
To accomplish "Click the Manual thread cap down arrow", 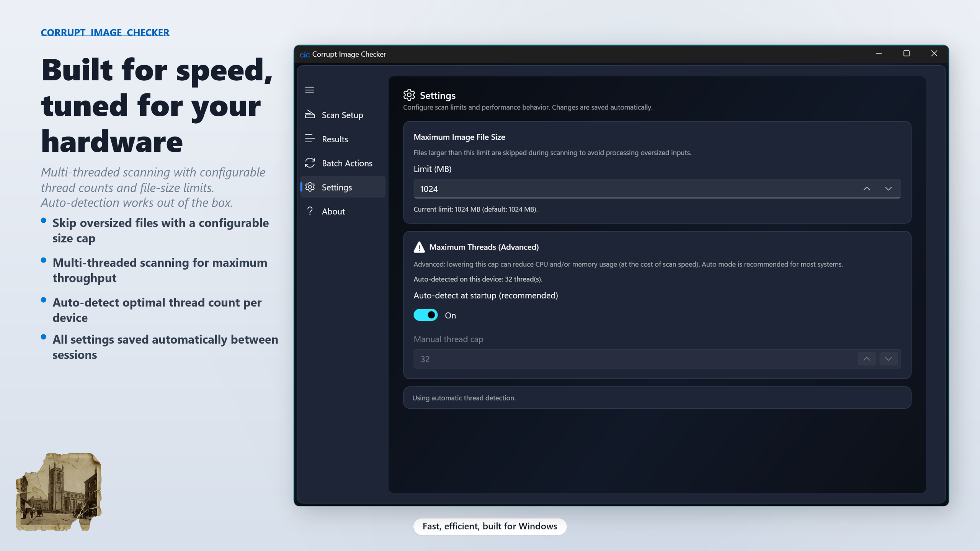I will click(x=888, y=359).
